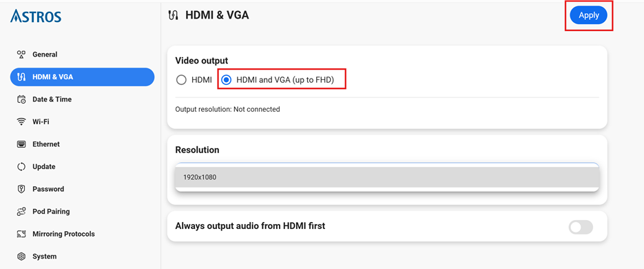This screenshot has height=269, width=644.
Task: Click the System gear icon
Action: pos(21,257)
